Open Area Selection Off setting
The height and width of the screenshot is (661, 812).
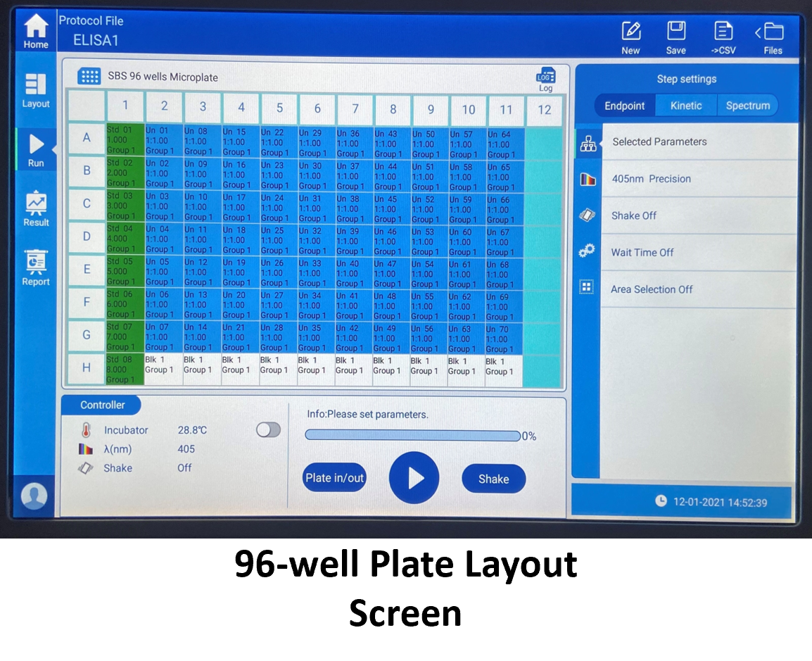(698, 289)
